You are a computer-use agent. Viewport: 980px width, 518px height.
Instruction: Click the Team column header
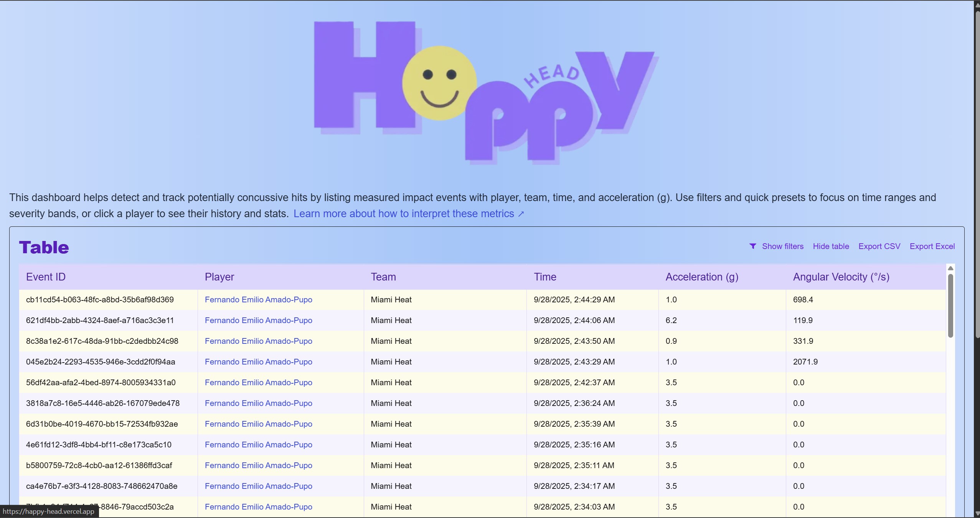pyautogui.click(x=383, y=277)
